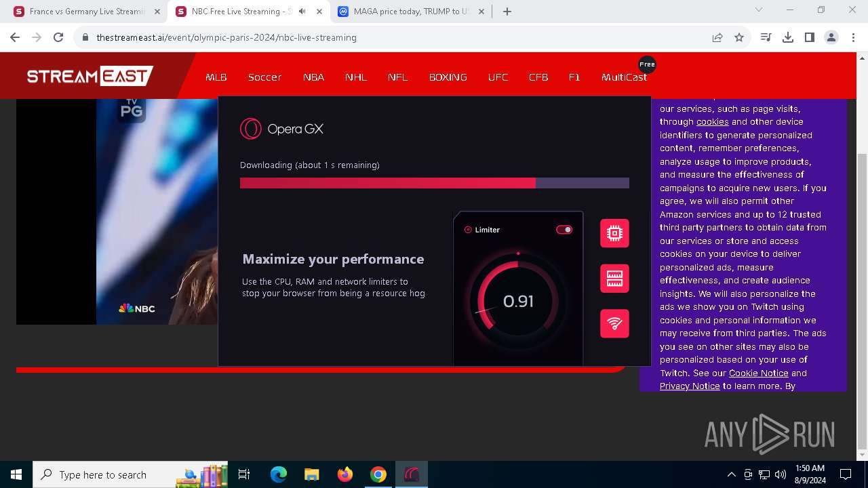The height and width of the screenshot is (488, 868).
Task: Open the media control icon
Action: pos(766,37)
